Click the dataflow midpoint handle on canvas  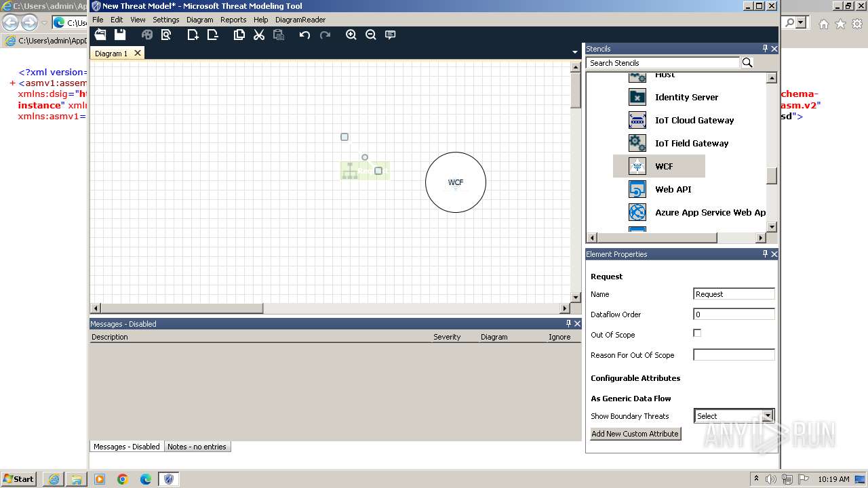365,157
